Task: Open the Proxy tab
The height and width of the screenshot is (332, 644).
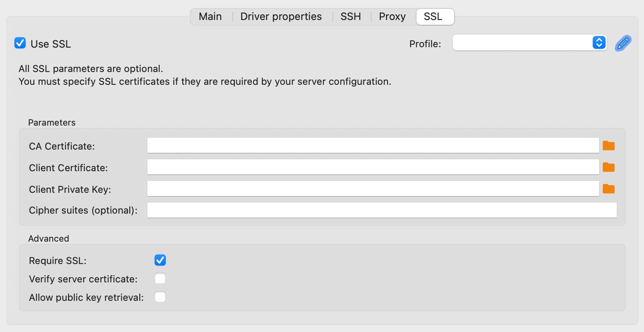Action: tap(392, 16)
